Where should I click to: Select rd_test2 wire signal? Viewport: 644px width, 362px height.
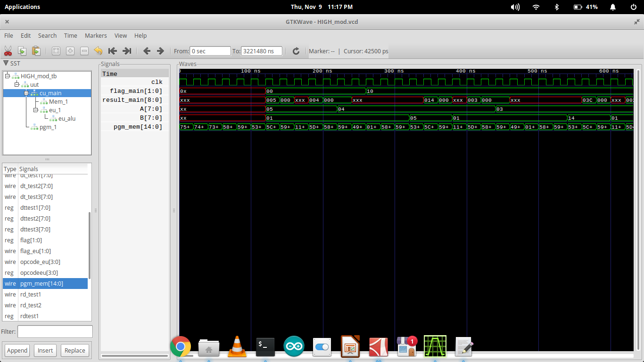(45, 305)
